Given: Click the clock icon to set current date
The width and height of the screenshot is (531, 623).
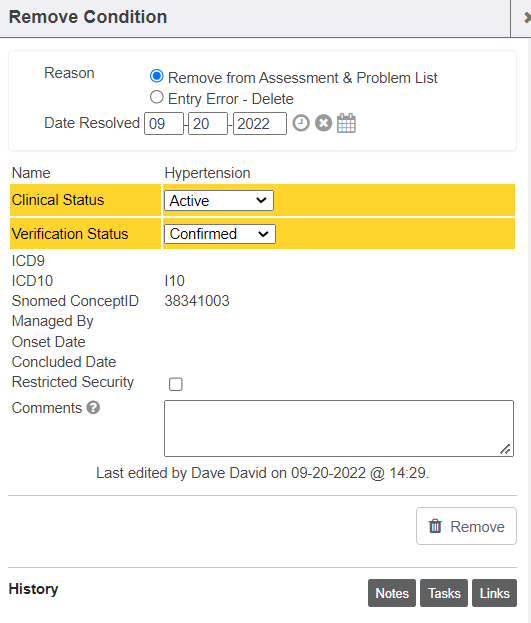Looking at the screenshot, I should click(301, 123).
